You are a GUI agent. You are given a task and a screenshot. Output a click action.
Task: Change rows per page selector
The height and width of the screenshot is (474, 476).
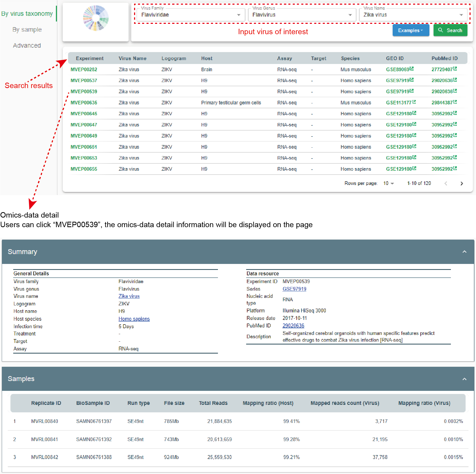(388, 183)
